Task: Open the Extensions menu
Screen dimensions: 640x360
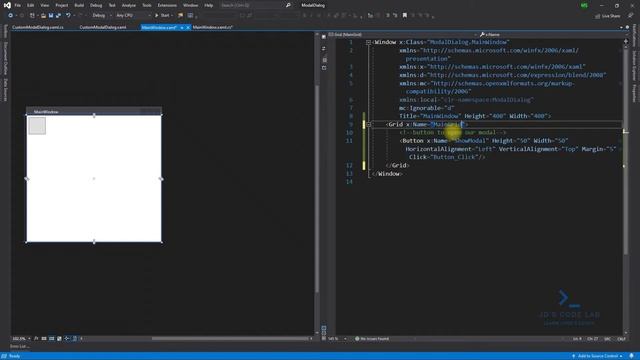Action: coord(167,5)
